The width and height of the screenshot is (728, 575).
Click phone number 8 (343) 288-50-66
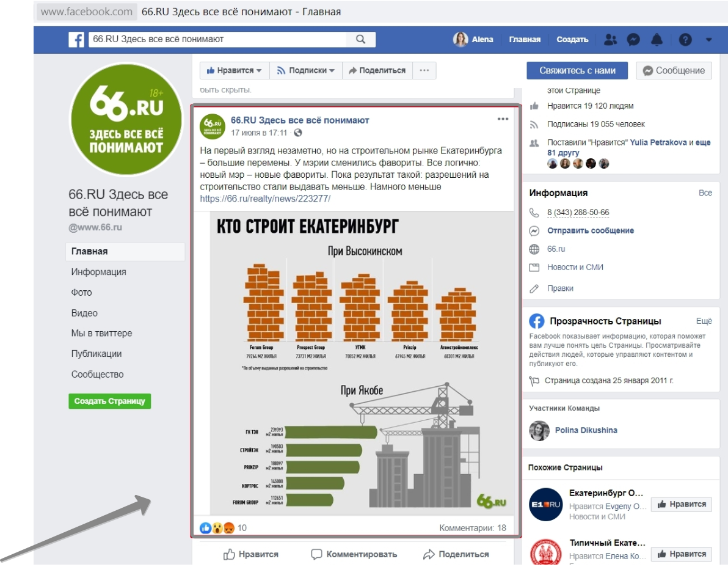578,213
